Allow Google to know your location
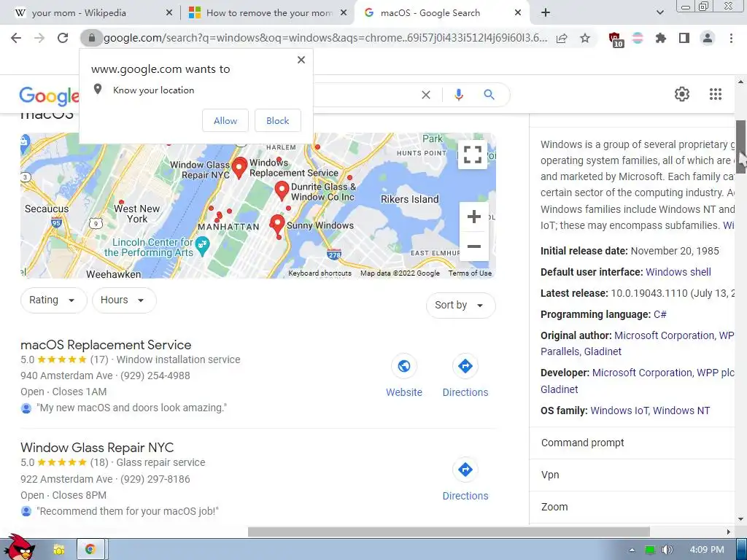This screenshot has width=747, height=560. (x=225, y=120)
